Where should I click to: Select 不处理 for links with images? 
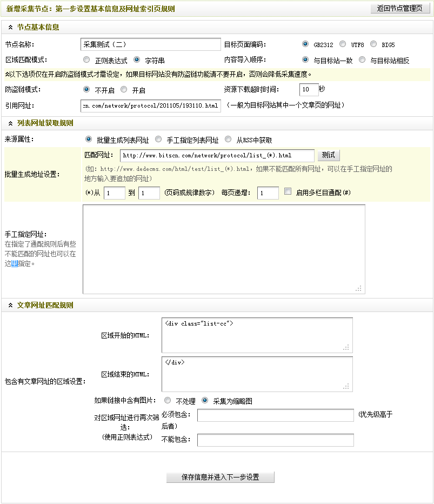click(168, 401)
